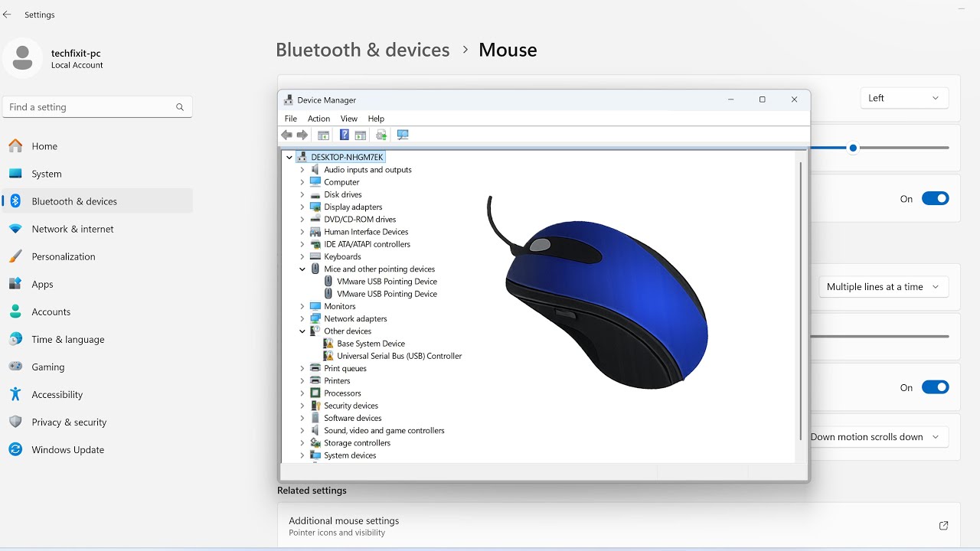The height and width of the screenshot is (551, 980).
Task: Open Accessibility settings
Action: [97, 394]
